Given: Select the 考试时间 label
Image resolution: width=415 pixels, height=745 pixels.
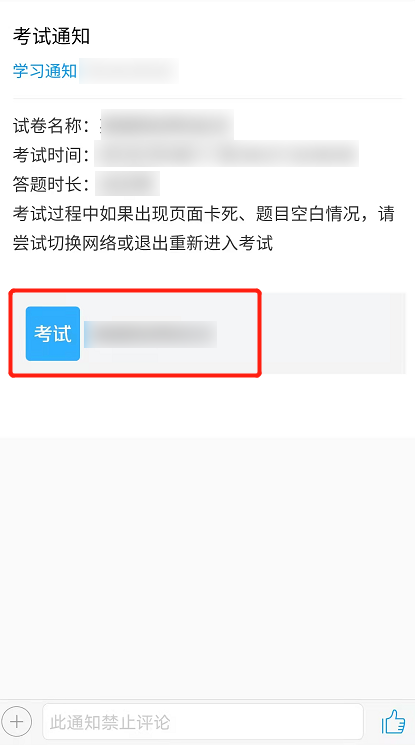Looking at the screenshot, I should 51,155.
